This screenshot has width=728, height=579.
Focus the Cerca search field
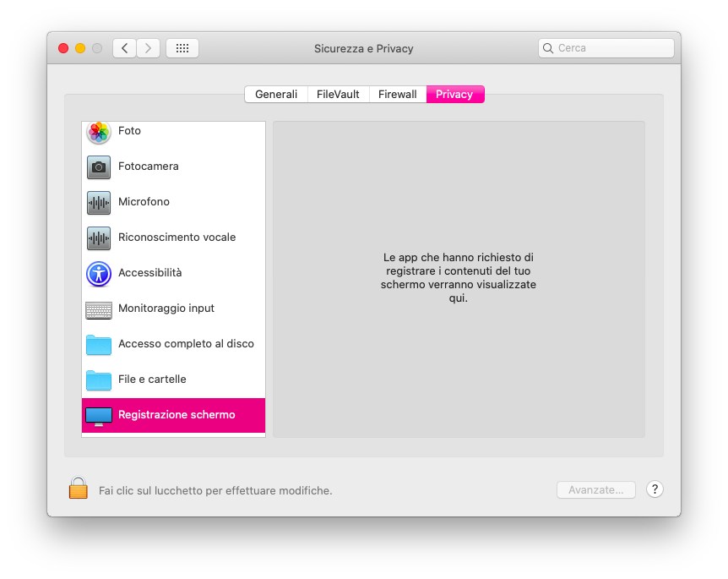coord(606,48)
